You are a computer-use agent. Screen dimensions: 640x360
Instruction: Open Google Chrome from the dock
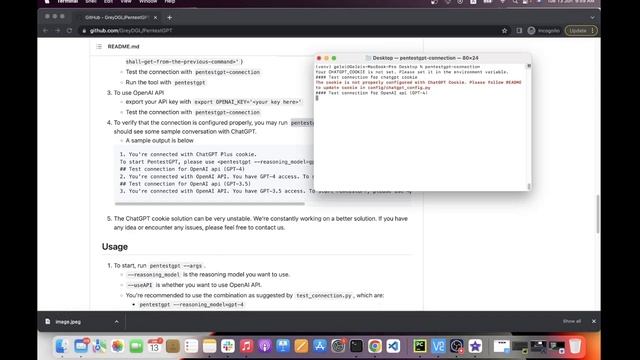[x=375, y=346]
